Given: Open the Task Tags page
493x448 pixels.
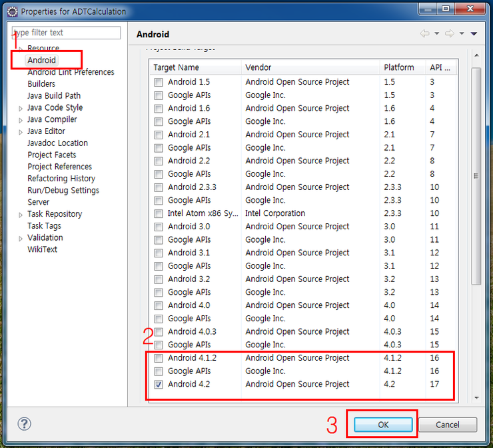Looking at the screenshot, I should (45, 226).
